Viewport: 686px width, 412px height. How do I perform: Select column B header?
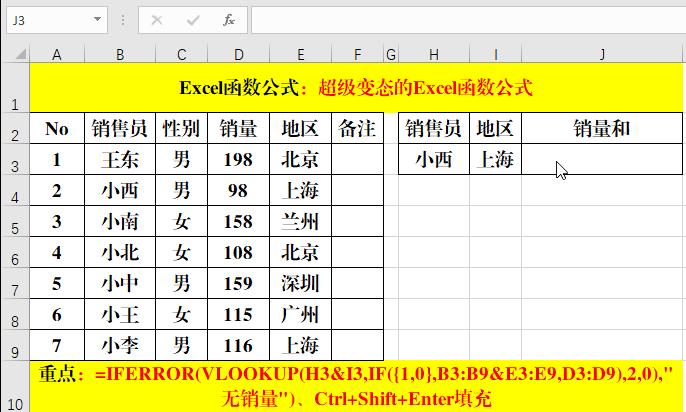tap(120, 55)
